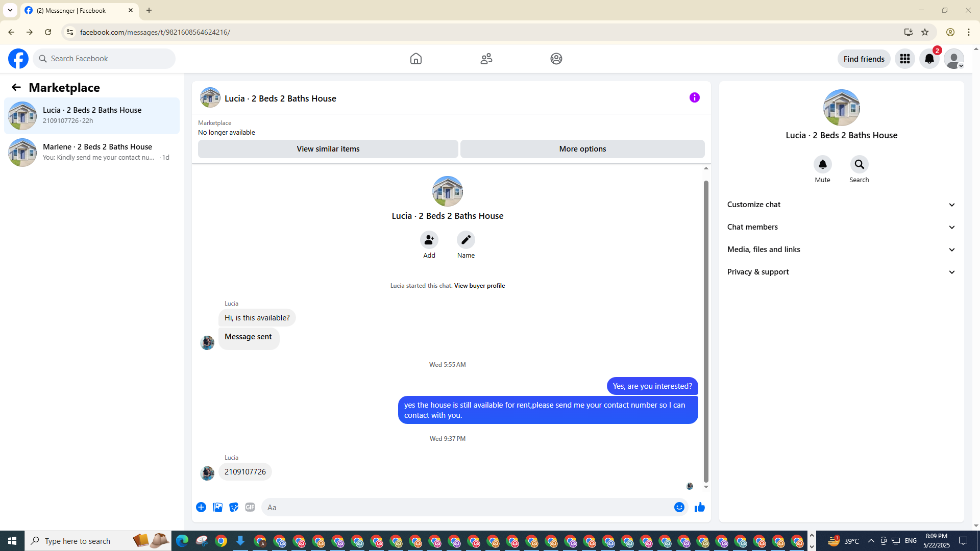This screenshot has width=980, height=551.
Task: Choose a sticker icon
Action: point(234,507)
